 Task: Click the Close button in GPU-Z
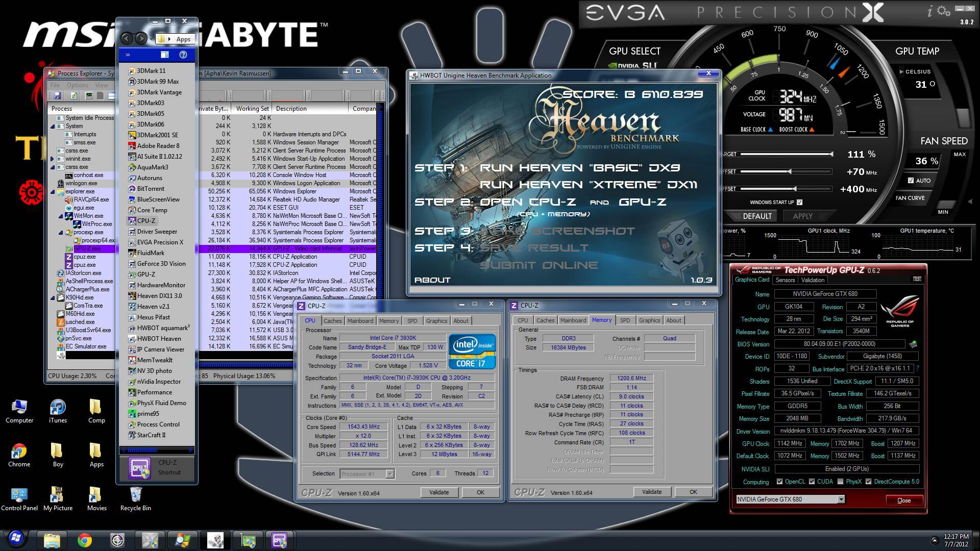coord(904,500)
